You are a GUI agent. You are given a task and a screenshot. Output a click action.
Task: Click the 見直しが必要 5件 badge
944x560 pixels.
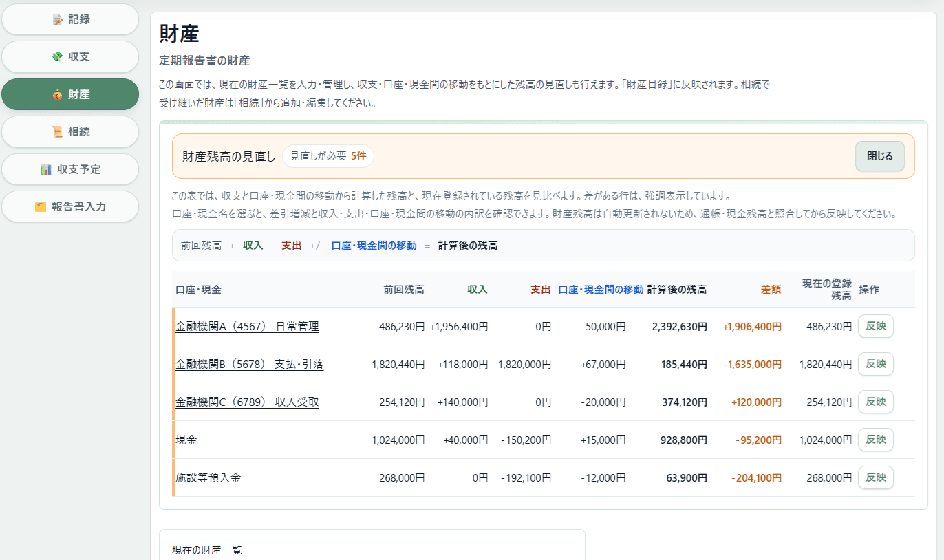click(x=328, y=156)
